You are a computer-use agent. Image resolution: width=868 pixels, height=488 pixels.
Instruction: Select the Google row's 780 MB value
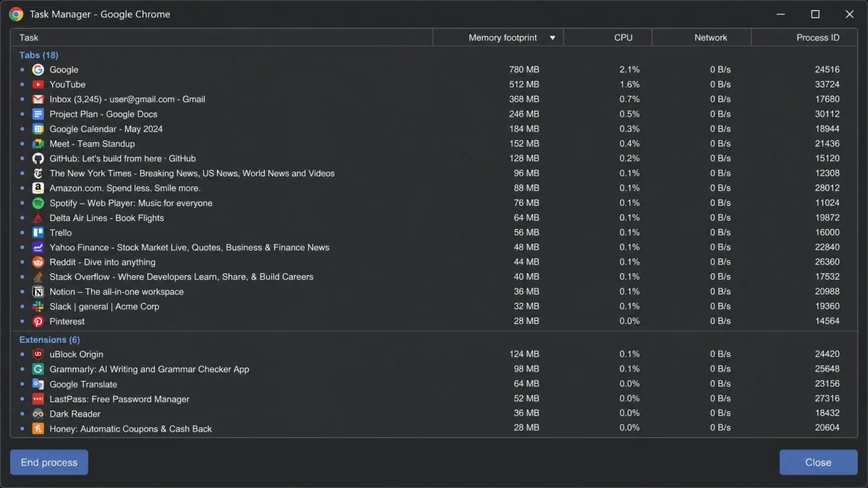[x=524, y=69]
